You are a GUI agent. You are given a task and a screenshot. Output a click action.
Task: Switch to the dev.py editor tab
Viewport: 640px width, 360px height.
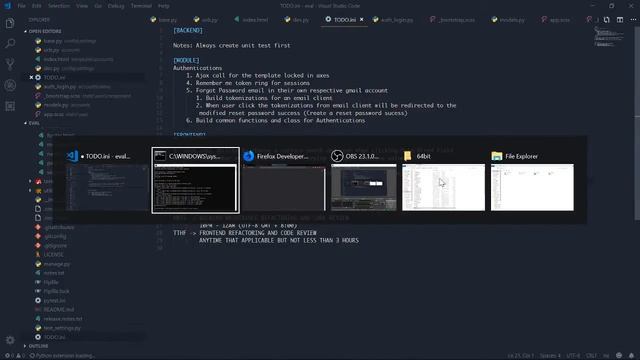coord(297,20)
